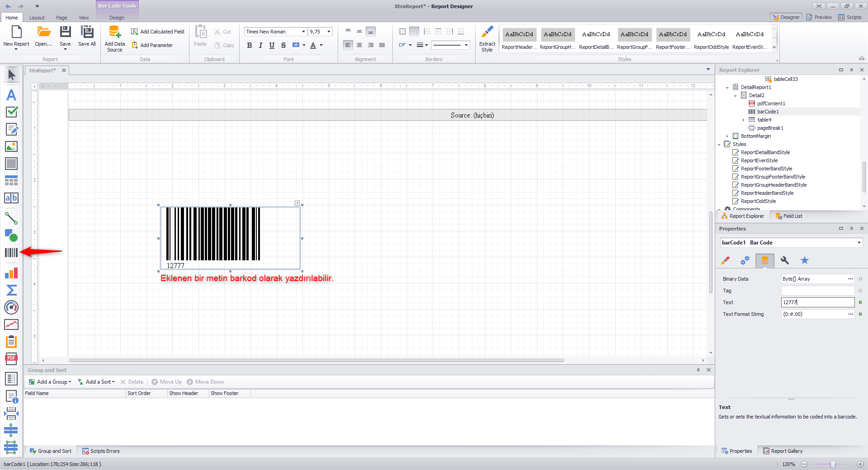Select the Page Info control tool

[11, 396]
